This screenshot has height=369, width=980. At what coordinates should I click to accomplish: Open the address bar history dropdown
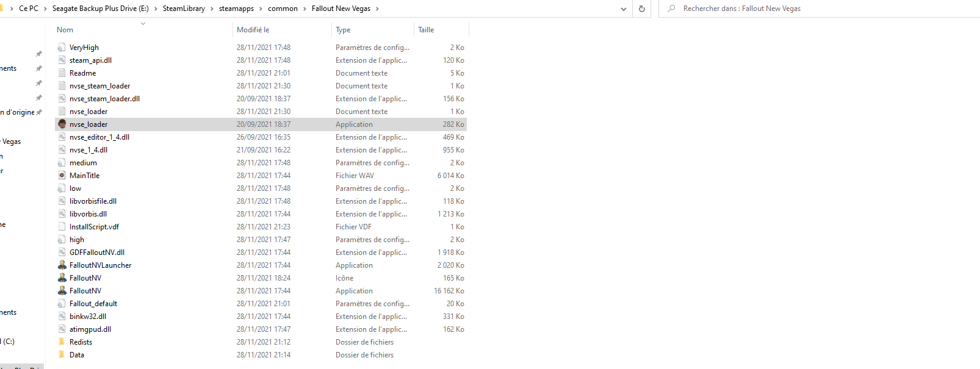[623, 9]
